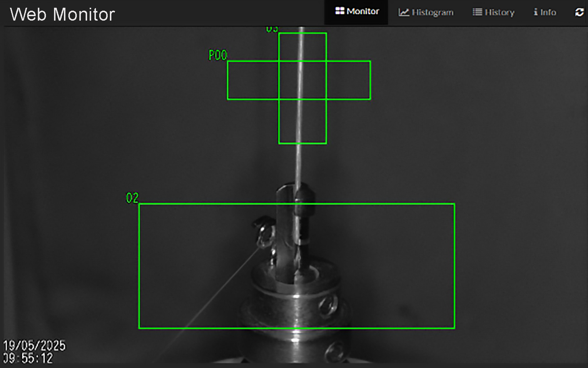Click the refresh icon in the top bar
This screenshot has width=588, height=368.
579,12
